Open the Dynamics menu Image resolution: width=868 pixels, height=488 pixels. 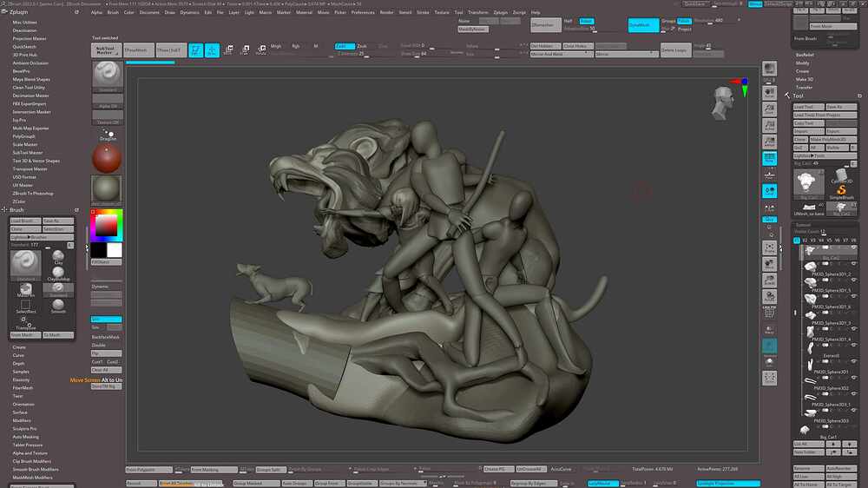click(190, 12)
